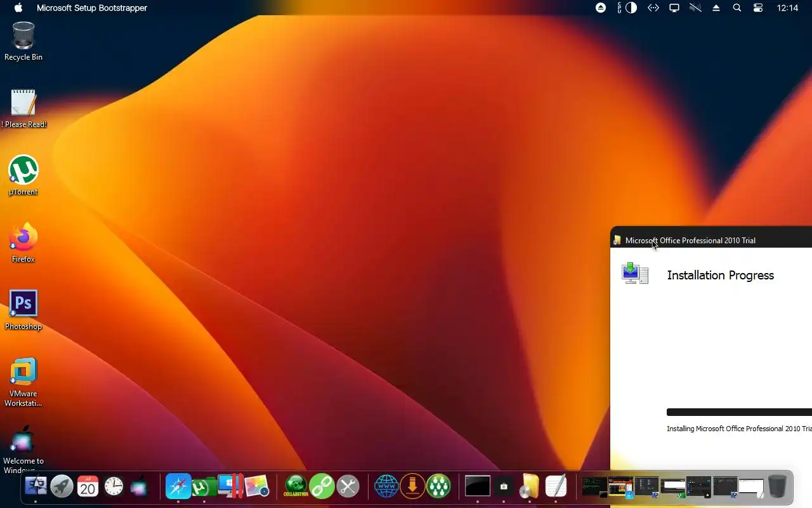
Task: Click the green chain-link dock icon
Action: tap(322, 486)
